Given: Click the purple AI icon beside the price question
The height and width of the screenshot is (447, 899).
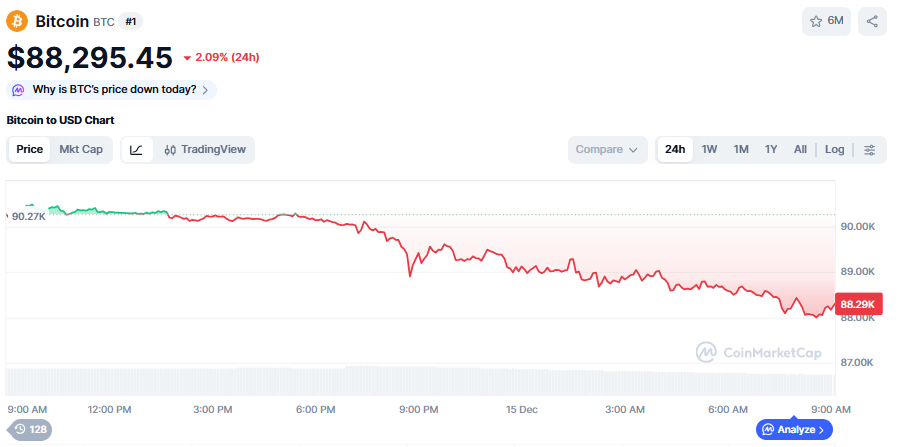Looking at the screenshot, I should [x=18, y=90].
